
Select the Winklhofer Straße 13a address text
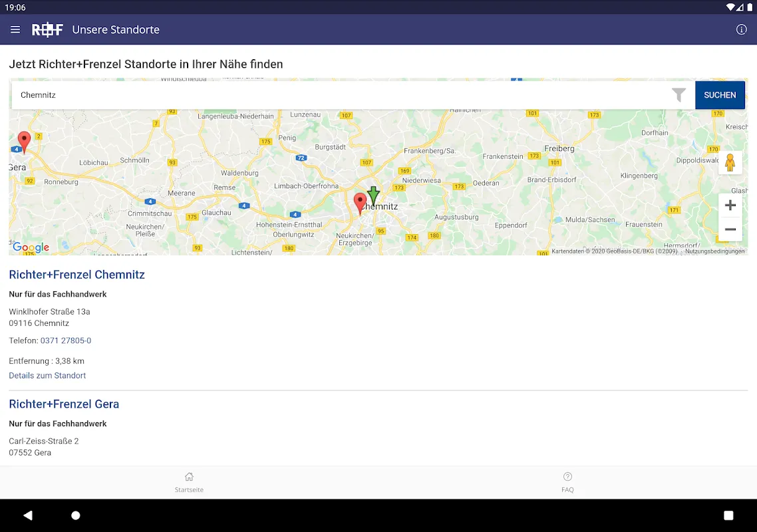coord(49,312)
